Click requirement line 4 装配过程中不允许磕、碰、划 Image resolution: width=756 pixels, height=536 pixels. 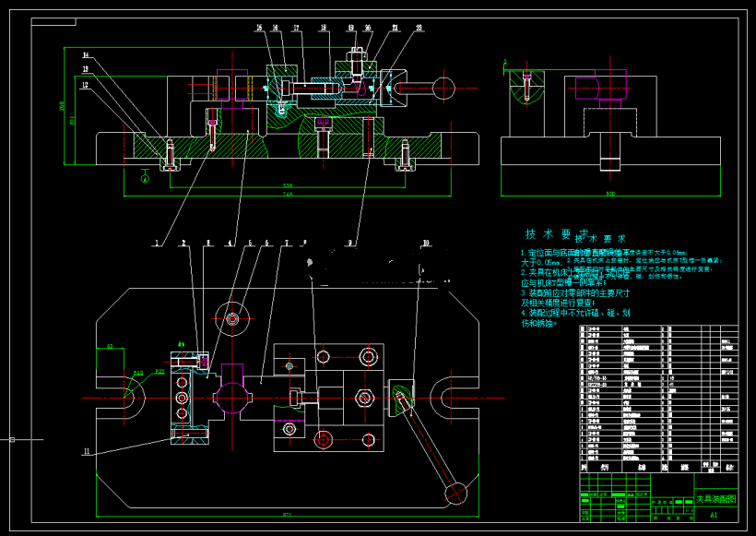coord(575,313)
